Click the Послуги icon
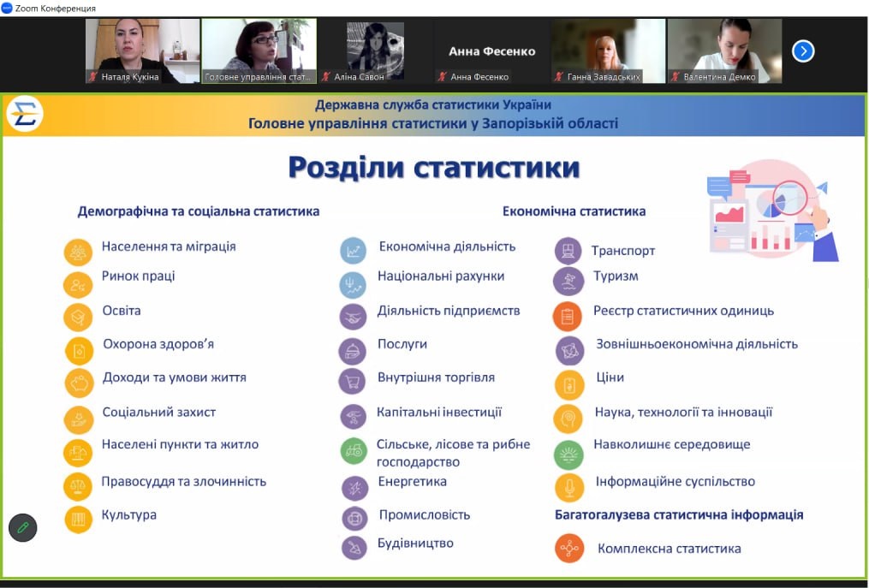Image resolution: width=869 pixels, height=588 pixels. click(x=353, y=351)
